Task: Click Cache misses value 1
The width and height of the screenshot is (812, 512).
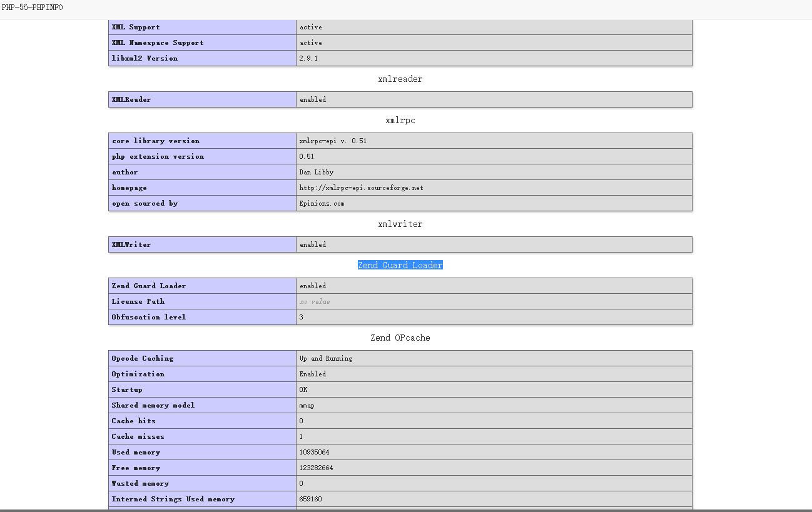Action: [x=301, y=436]
